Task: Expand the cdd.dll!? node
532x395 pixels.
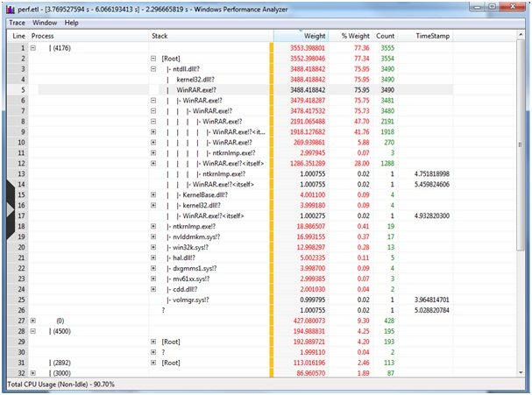Action: click(x=153, y=289)
